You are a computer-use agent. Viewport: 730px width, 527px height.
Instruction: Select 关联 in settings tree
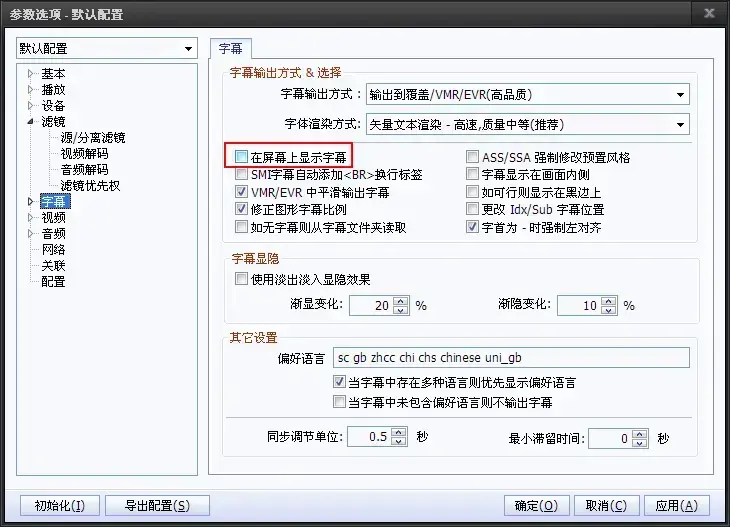point(53,265)
